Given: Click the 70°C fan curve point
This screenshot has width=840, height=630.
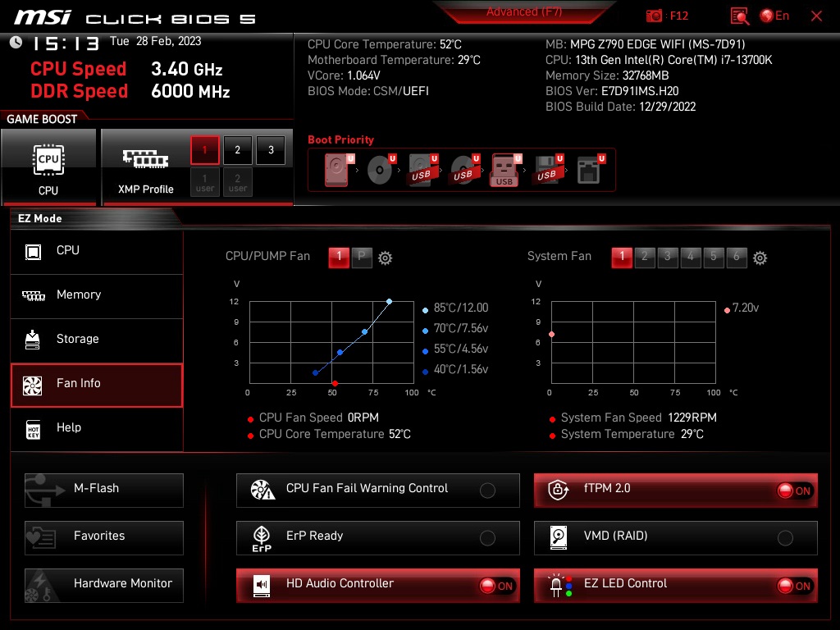Looking at the screenshot, I should point(365,332).
